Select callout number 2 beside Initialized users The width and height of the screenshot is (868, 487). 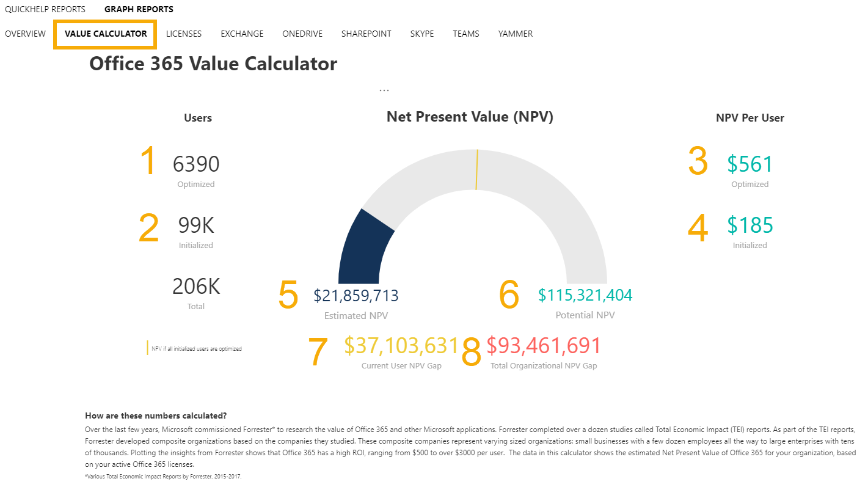[x=148, y=228]
